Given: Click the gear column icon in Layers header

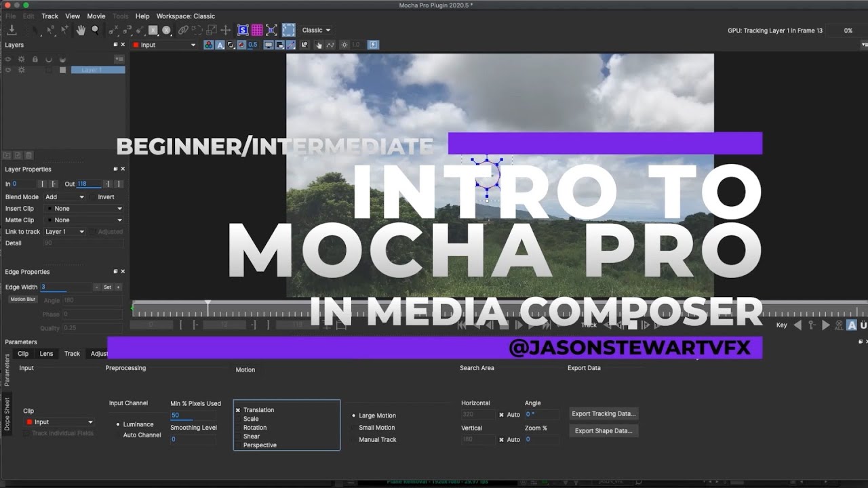Looking at the screenshot, I should 21,59.
